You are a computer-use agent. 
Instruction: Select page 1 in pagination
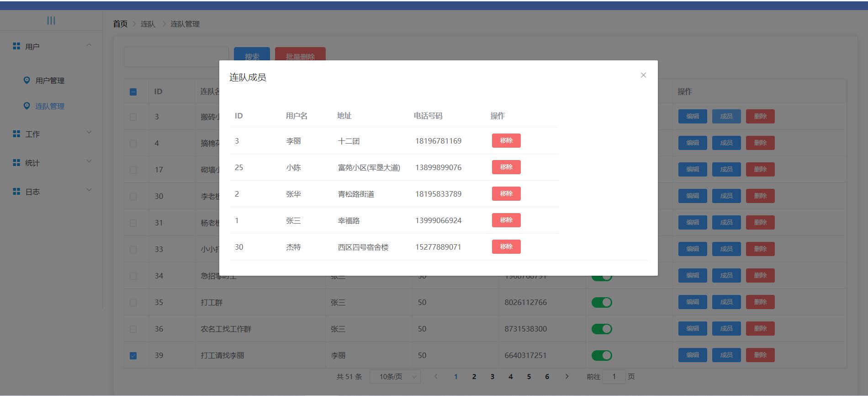click(x=456, y=376)
